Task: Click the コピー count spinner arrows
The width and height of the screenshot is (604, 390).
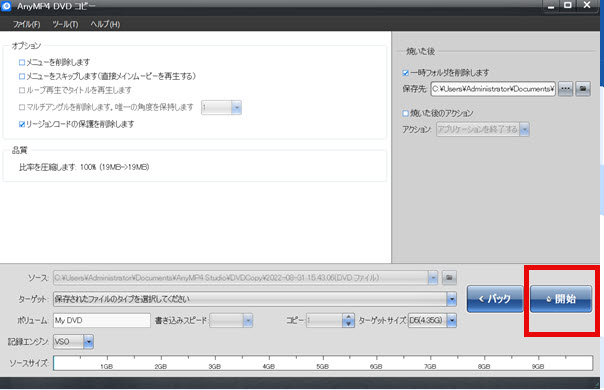Action: click(x=348, y=320)
